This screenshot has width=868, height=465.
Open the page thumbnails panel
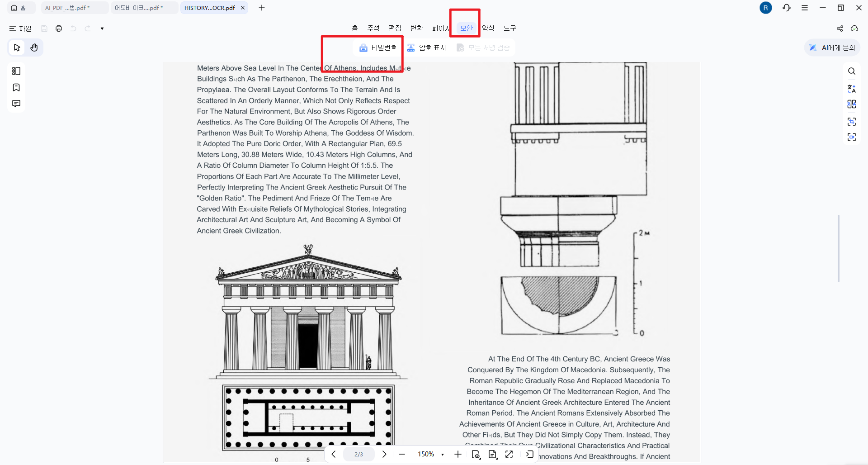16,71
